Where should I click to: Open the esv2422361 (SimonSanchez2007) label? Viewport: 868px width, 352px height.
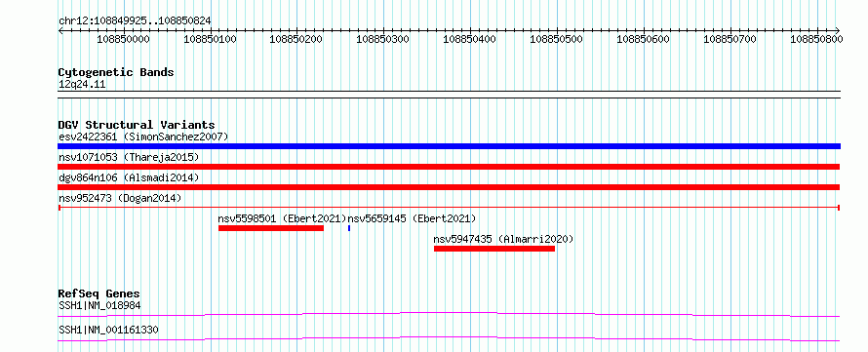[143, 137]
